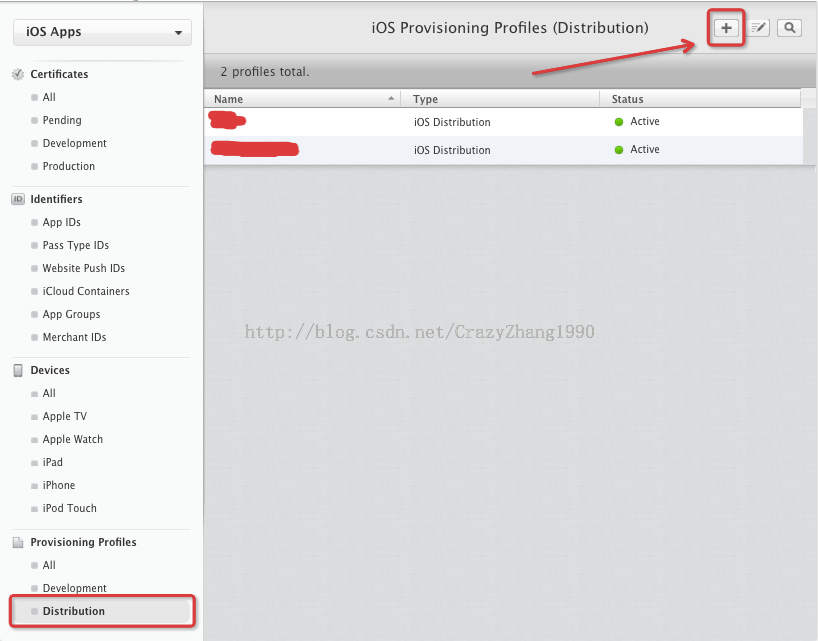Image resolution: width=818 pixels, height=641 pixels.
Task: Open the edit profiles pencil icon
Action: coord(759,28)
